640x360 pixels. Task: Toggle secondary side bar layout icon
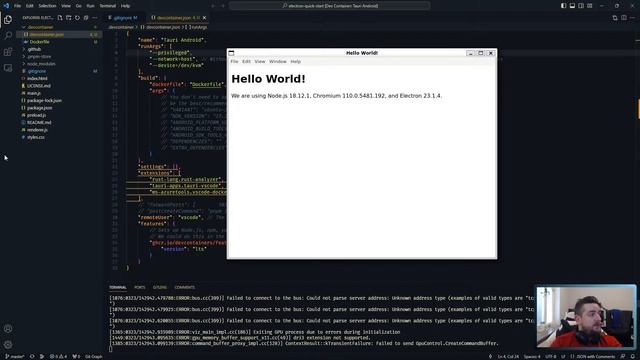(x=581, y=6)
